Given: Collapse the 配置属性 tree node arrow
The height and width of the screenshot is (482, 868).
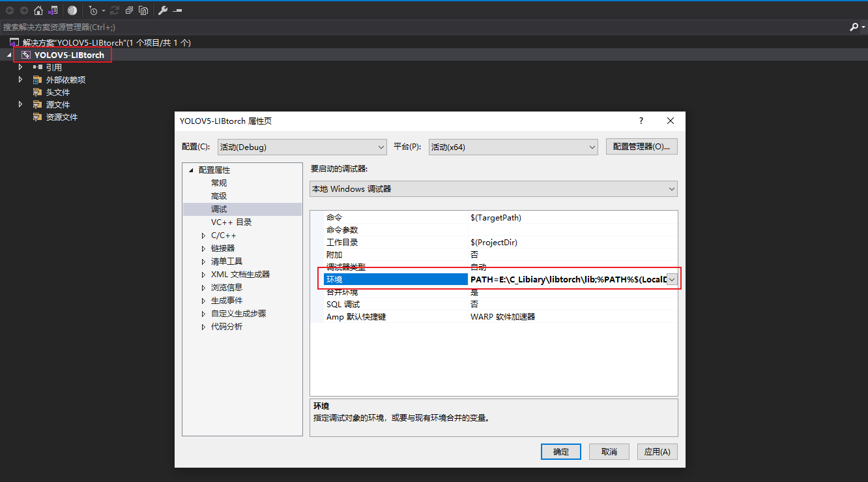Looking at the screenshot, I should pos(191,170).
